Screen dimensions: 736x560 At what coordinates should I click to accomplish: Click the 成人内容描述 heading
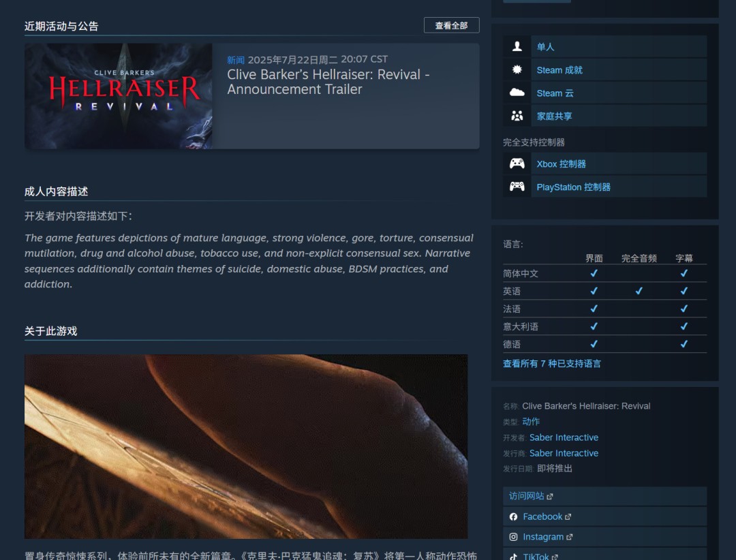(57, 191)
